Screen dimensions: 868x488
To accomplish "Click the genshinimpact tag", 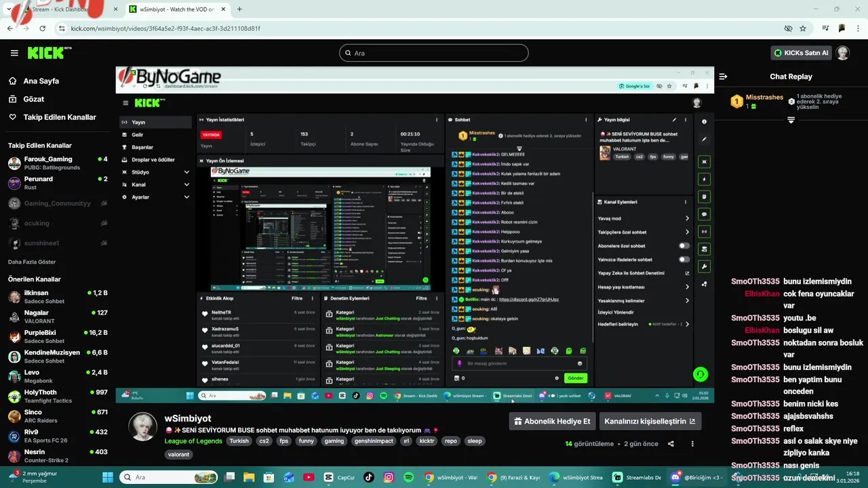I will 374,441.
